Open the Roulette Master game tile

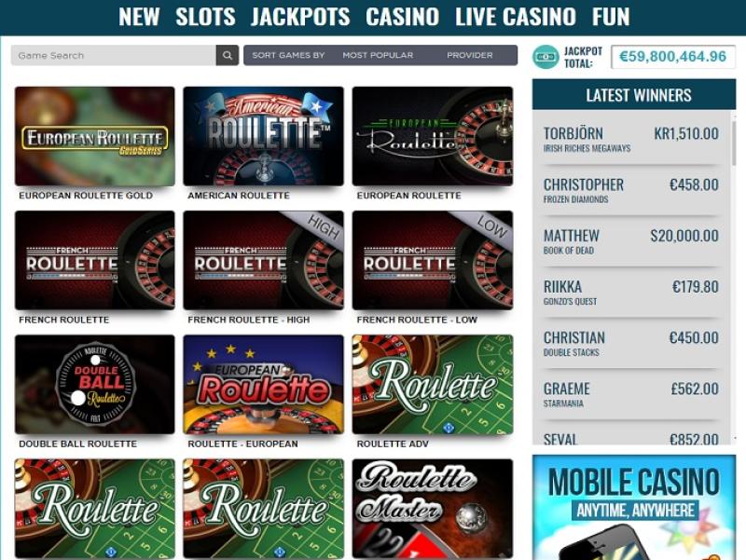point(433,508)
